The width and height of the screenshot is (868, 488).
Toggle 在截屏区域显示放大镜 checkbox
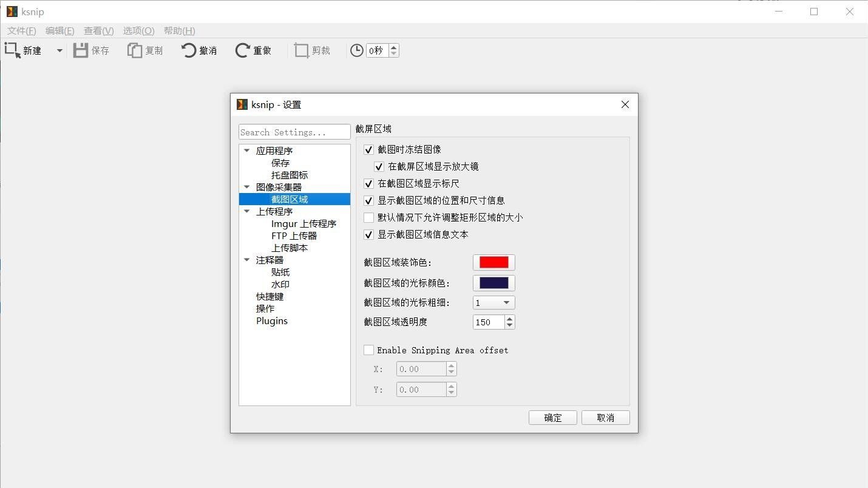click(379, 166)
